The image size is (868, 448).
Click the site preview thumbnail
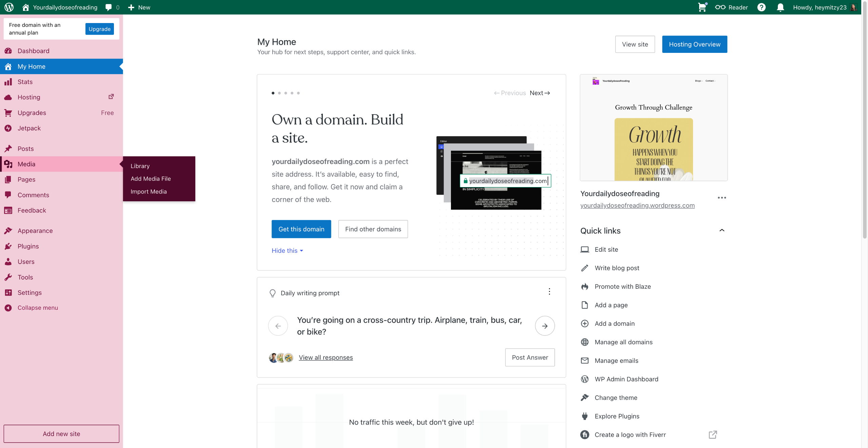coord(653,128)
